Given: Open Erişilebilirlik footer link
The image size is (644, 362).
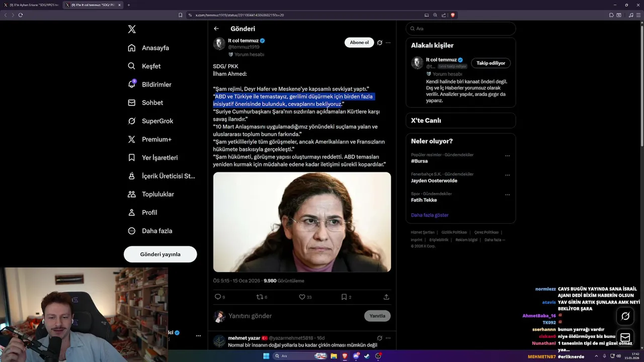Looking at the screenshot, I should click(439, 240).
